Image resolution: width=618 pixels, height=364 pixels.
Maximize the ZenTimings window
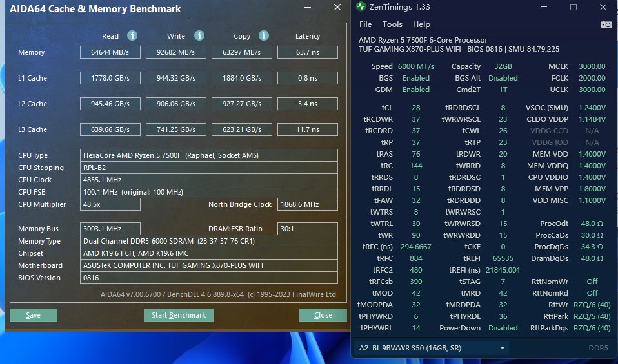coord(573,7)
